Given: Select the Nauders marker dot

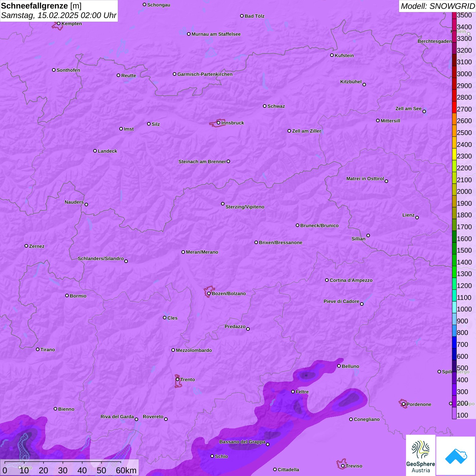Looking at the screenshot, I should 86,205.
